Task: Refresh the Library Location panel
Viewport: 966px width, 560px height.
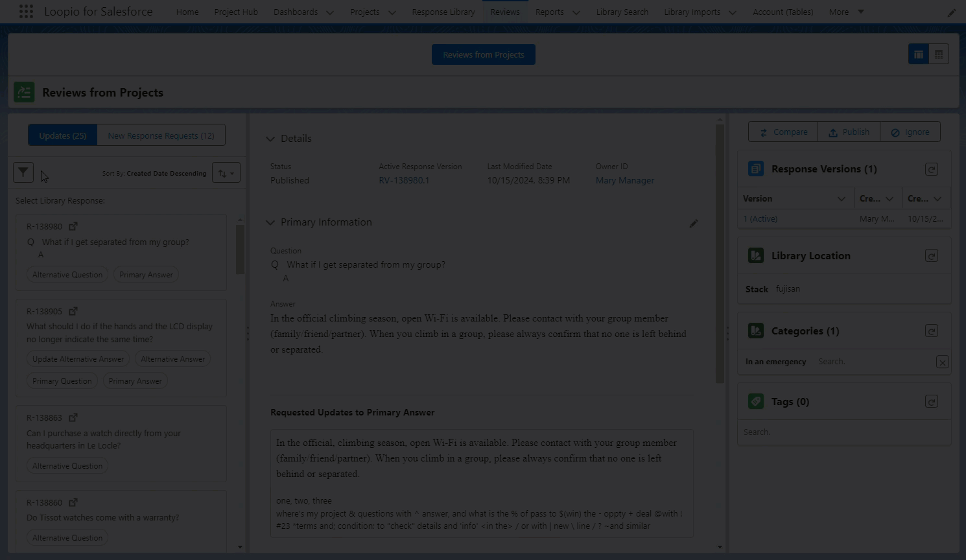Action: [932, 256]
